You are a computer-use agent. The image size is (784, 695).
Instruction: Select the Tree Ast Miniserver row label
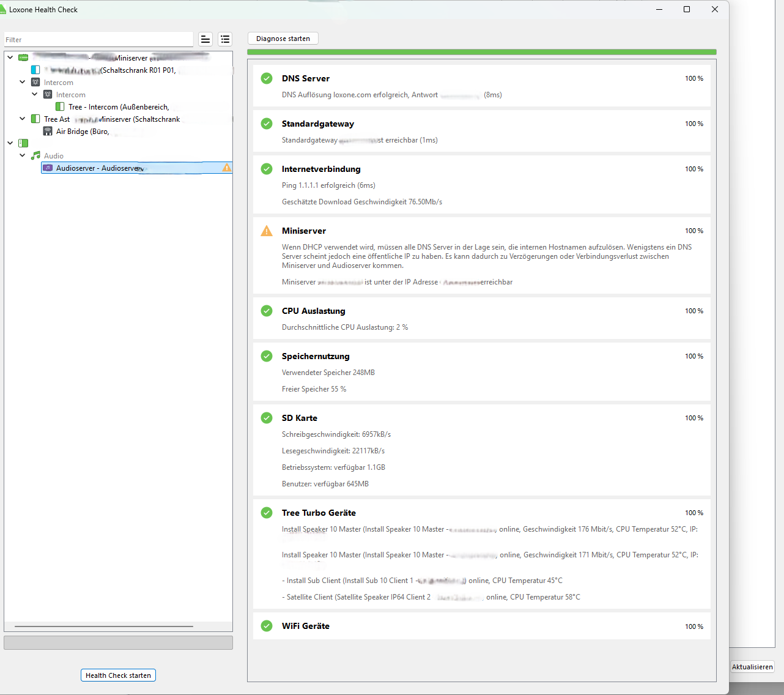point(112,119)
